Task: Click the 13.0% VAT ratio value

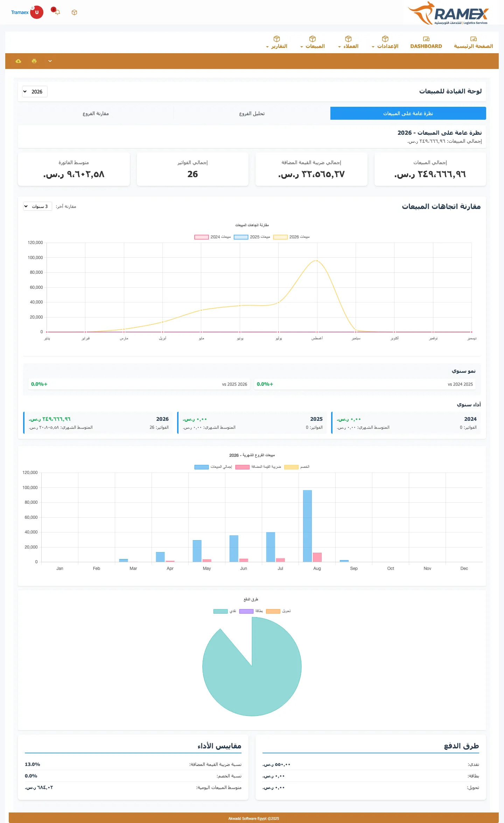Action: click(x=33, y=764)
